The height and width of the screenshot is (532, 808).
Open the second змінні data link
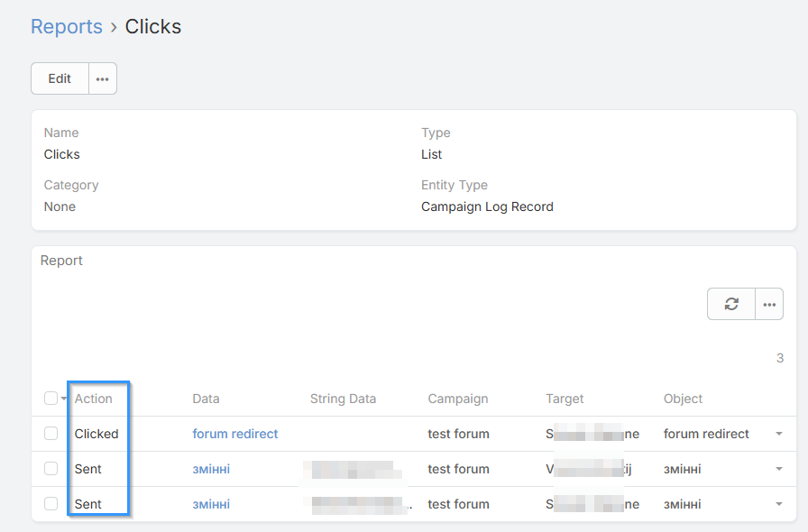(211, 504)
